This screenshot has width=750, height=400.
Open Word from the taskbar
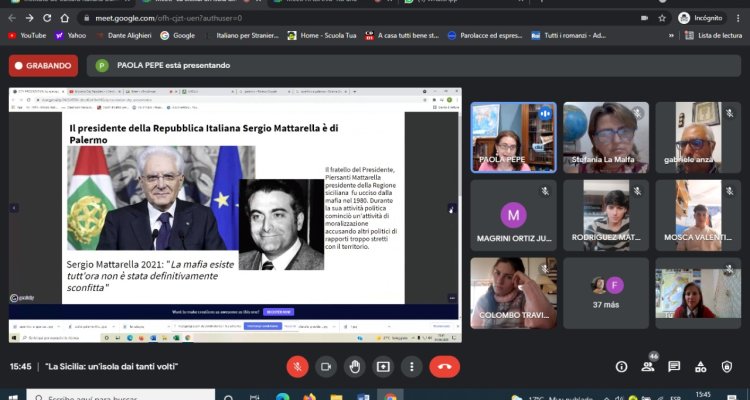pyautogui.click(x=363, y=397)
